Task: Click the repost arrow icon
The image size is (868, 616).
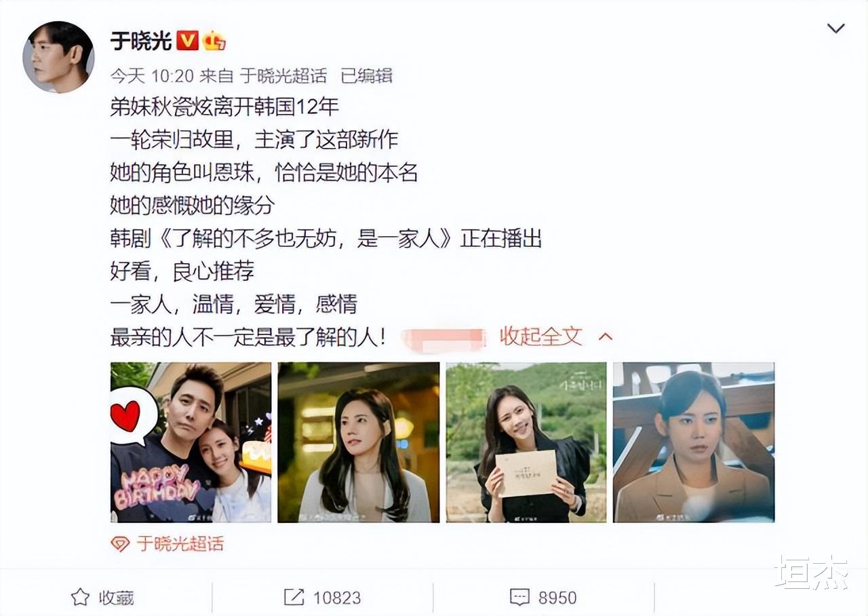Action: [x=294, y=597]
